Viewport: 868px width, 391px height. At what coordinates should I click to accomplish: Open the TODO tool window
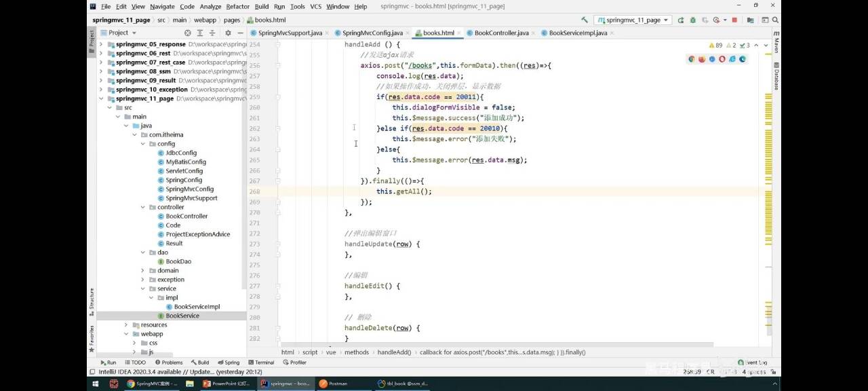point(134,362)
